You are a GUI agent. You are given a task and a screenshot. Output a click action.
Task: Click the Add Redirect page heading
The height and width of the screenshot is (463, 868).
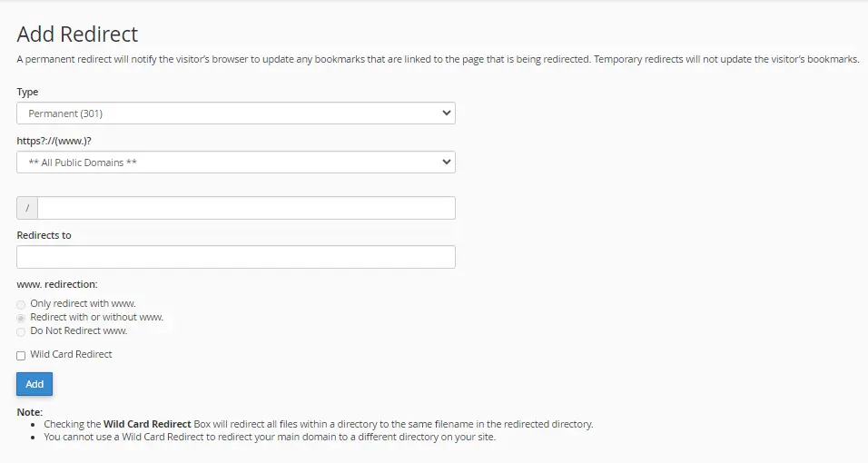[77, 34]
